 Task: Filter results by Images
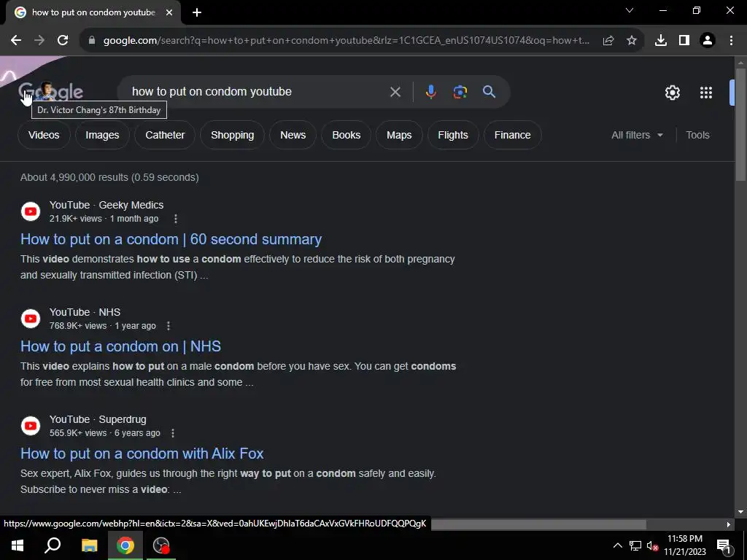(x=102, y=135)
